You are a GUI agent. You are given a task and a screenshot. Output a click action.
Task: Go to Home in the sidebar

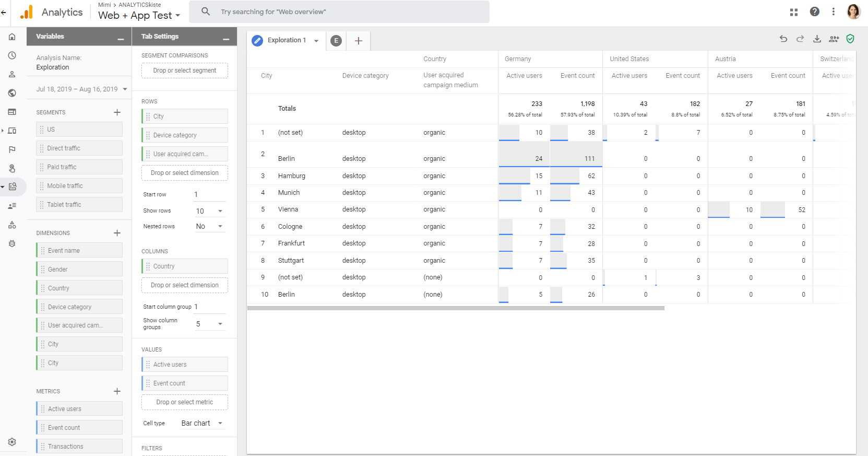pos(12,37)
